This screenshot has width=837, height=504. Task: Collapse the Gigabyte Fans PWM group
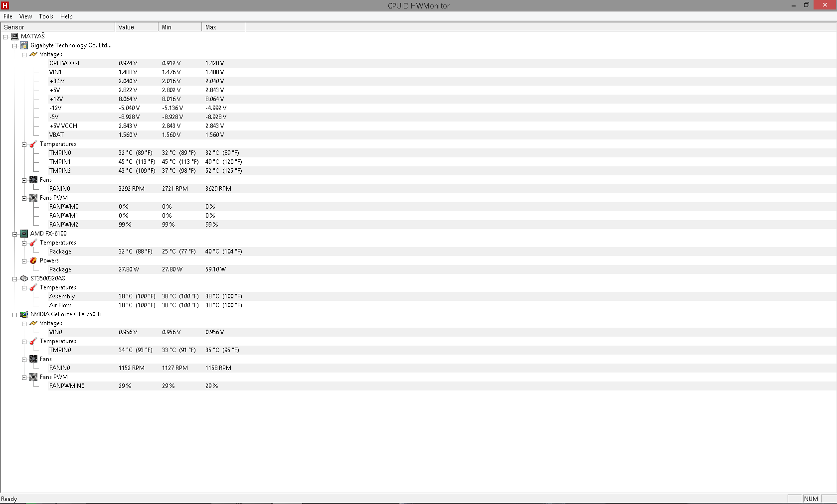coord(24,198)
